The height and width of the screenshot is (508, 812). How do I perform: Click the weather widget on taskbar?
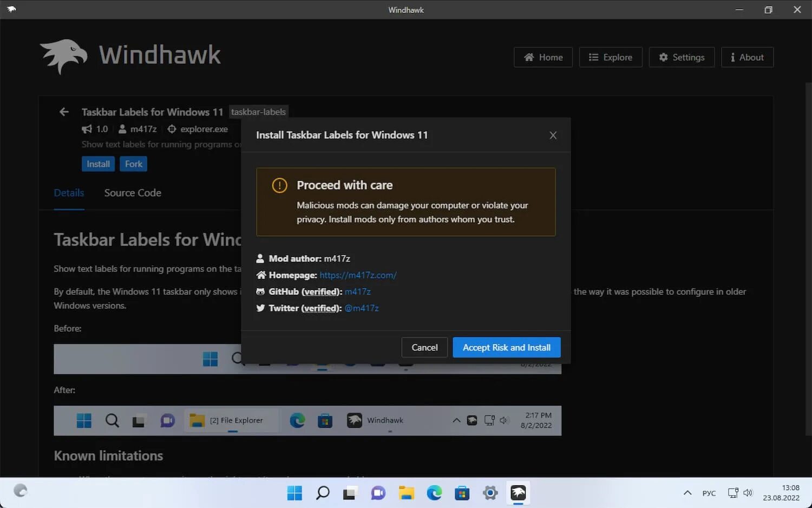click(x=21, y=491)
